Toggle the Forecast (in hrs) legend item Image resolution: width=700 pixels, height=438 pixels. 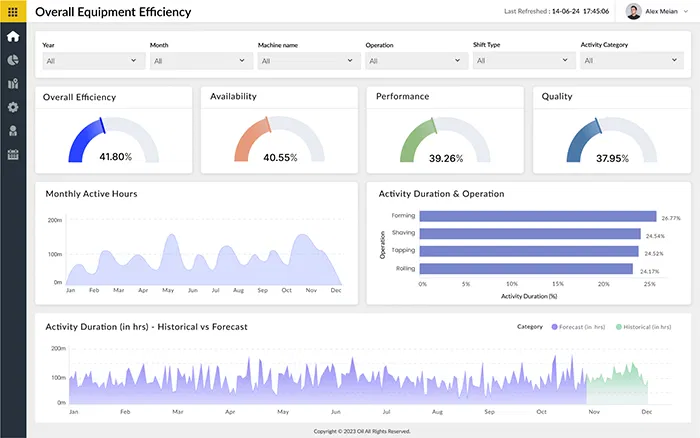[x=579, y=326]
